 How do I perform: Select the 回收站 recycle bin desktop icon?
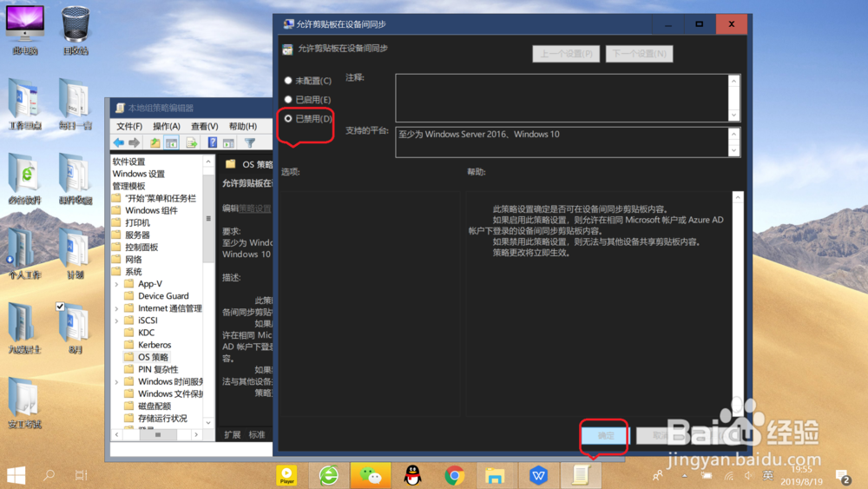click(76, 30)
